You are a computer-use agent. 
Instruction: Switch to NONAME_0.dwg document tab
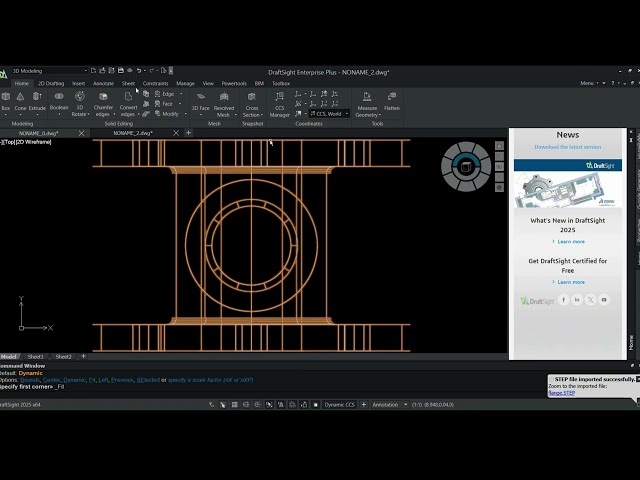(x=39, y=133)
